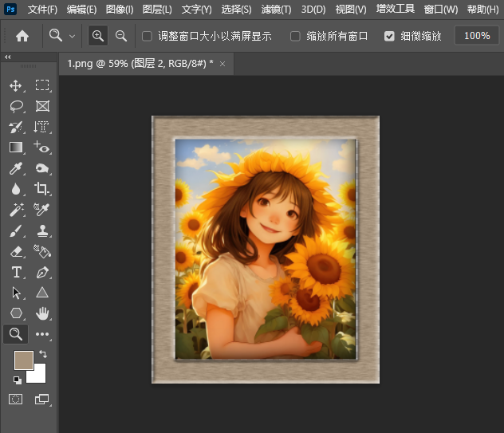Select the Brush tool
The width and height of the screenshot is (504, 433).
(16, 230)
